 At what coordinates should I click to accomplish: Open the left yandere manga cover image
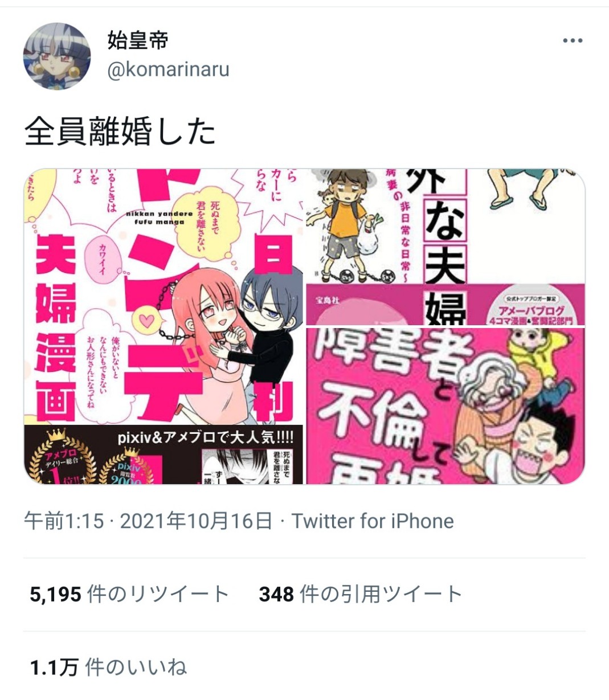164,326
